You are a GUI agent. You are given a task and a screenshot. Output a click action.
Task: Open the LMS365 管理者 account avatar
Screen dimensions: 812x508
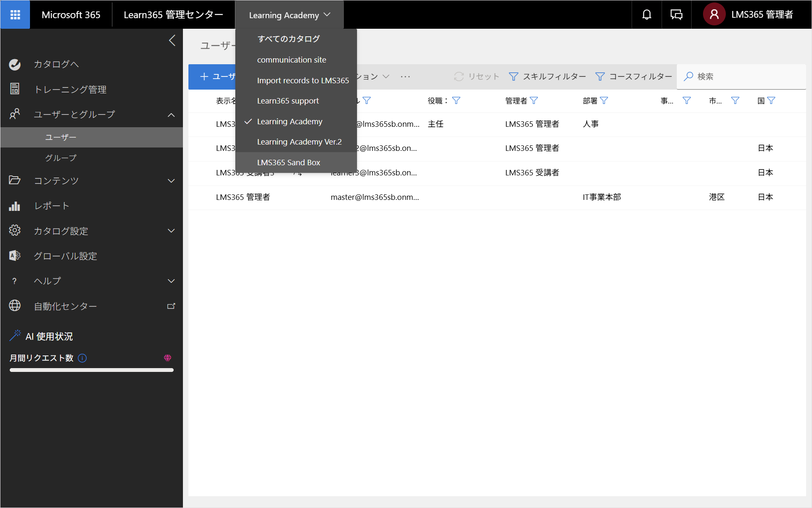pos(714,15)
